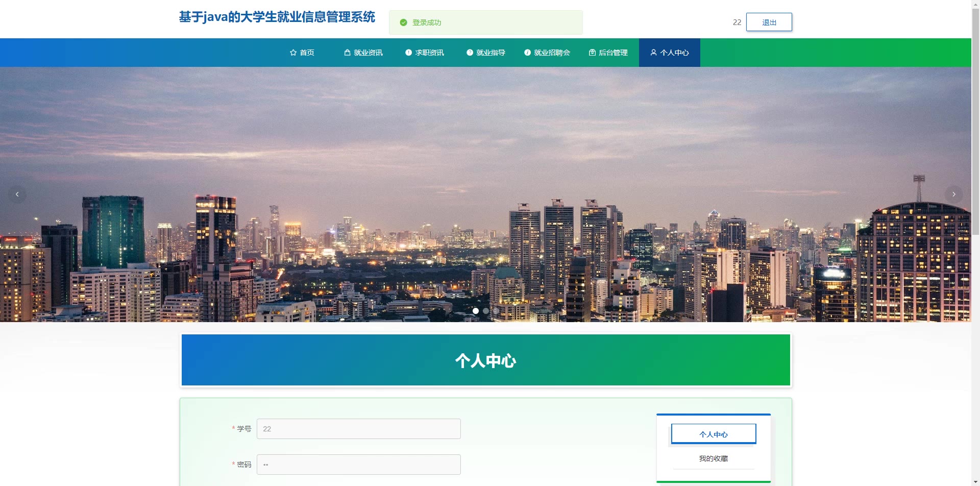Open 就业招聘会 menu item
Screen dimensions: 980x486
tap(547, 53)
